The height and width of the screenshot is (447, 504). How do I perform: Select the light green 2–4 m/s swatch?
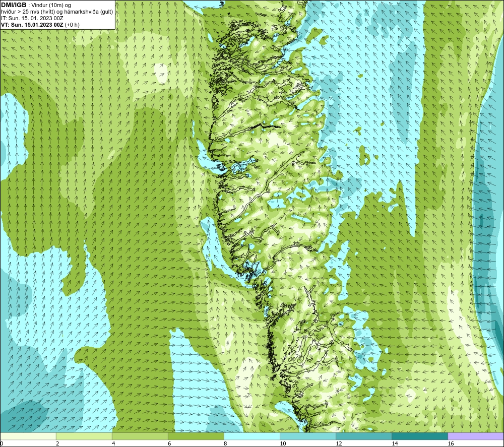[x=84, y=436]
